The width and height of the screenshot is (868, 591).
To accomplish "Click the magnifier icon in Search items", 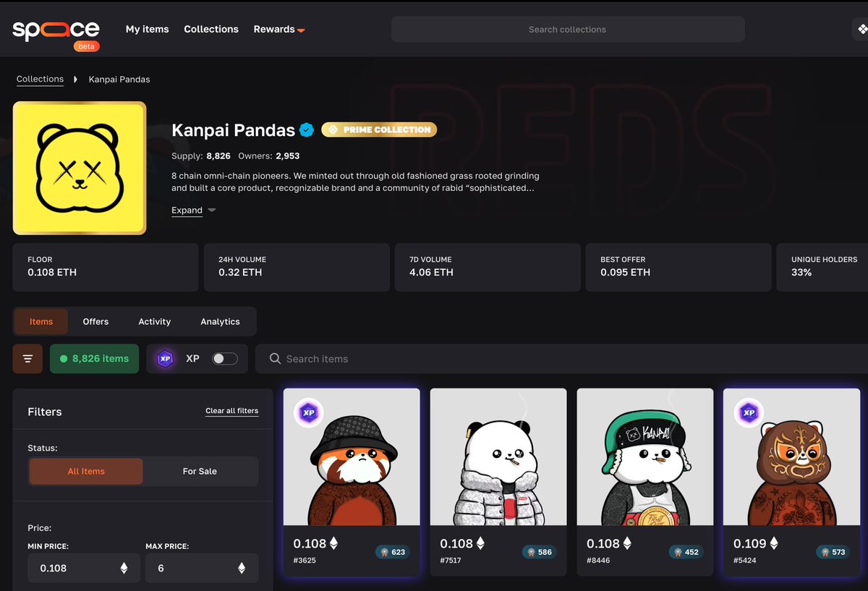I will click(275, 359).
